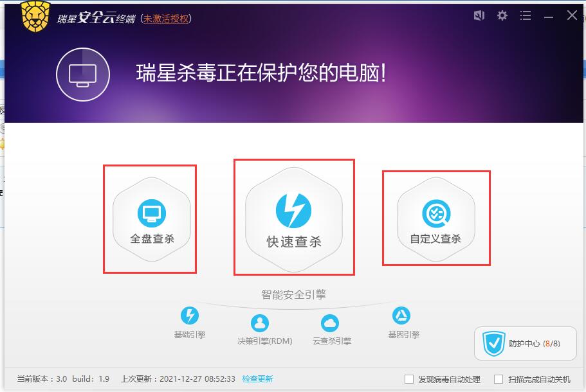Enable 发现病毒自动处理 checkbox
The height and width of the screenshot is (392, 586).
(x=409, y=379)
